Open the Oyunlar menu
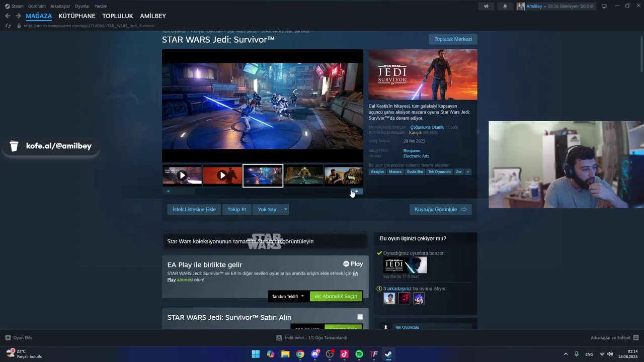Viewport: 644px width, 362px height. [83, 6]
